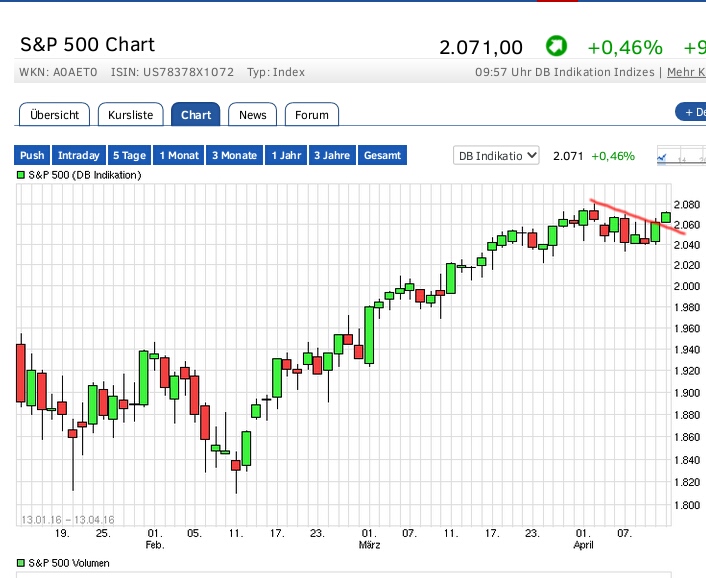Open the DB Indikation dropdown
The image size is (706, 578).
pyautogui.click(x=496, y=155)
